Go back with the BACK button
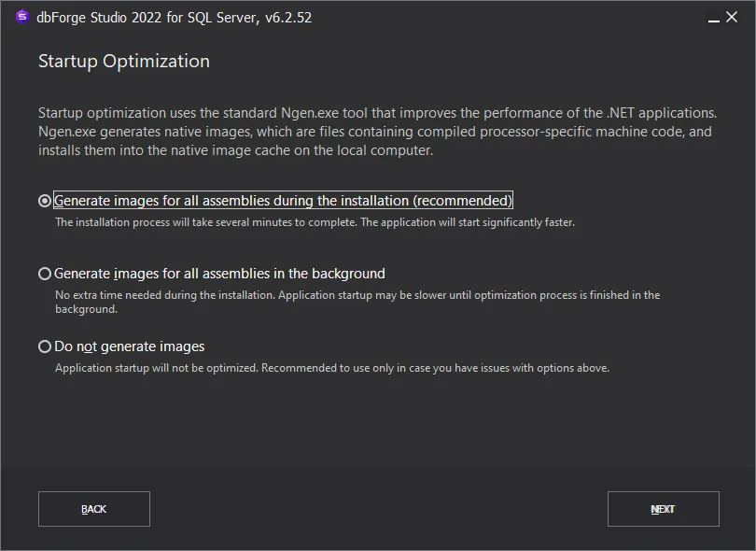Viewport: 756px width, 551px height. pos(94,509)
